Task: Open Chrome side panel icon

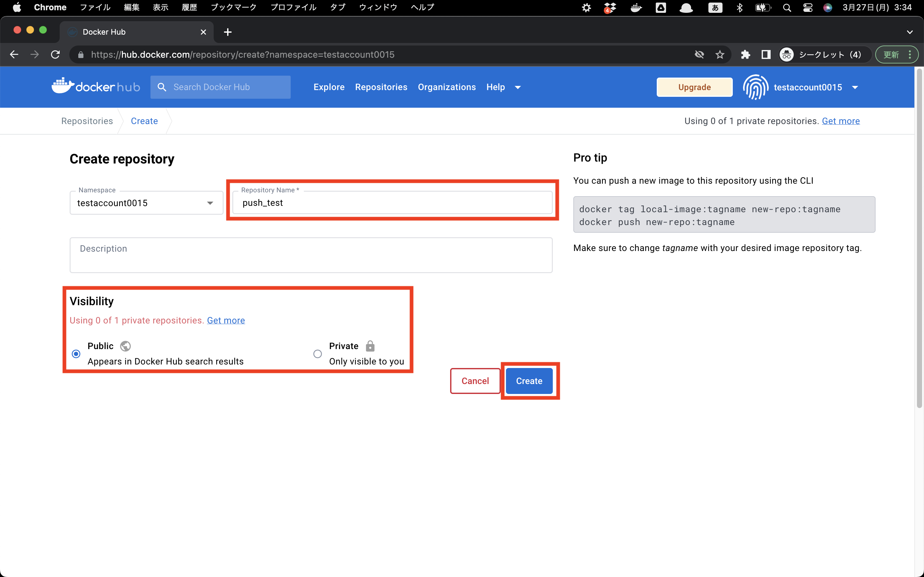Action: [766, 54]
